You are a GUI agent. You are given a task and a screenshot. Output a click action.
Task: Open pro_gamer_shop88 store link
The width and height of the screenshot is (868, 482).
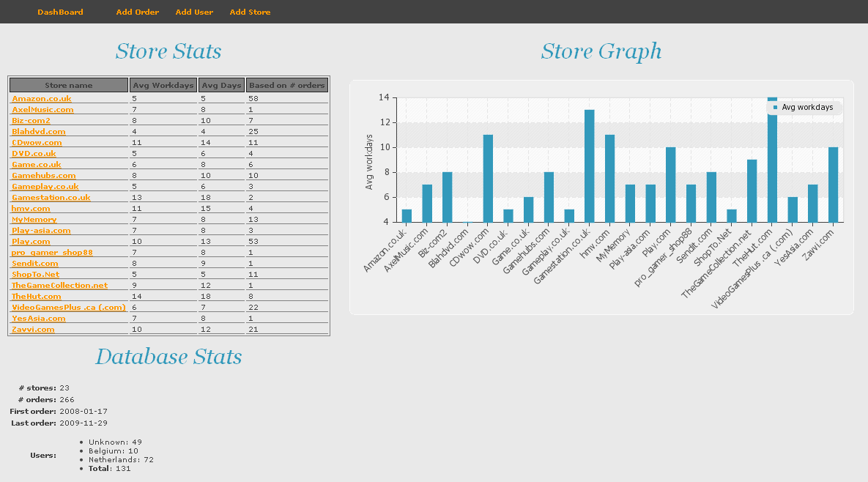tap(52, 252)
